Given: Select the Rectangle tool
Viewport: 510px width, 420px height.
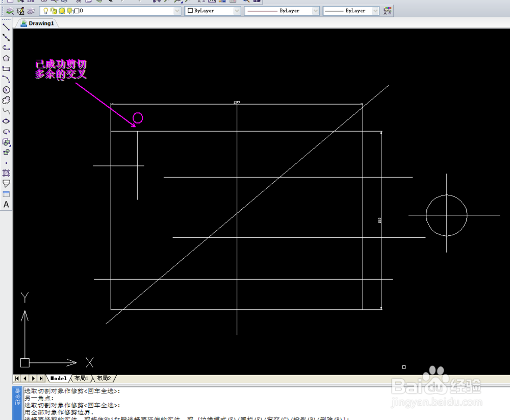Looking at the screenshot, I should (x=6, y=69).
